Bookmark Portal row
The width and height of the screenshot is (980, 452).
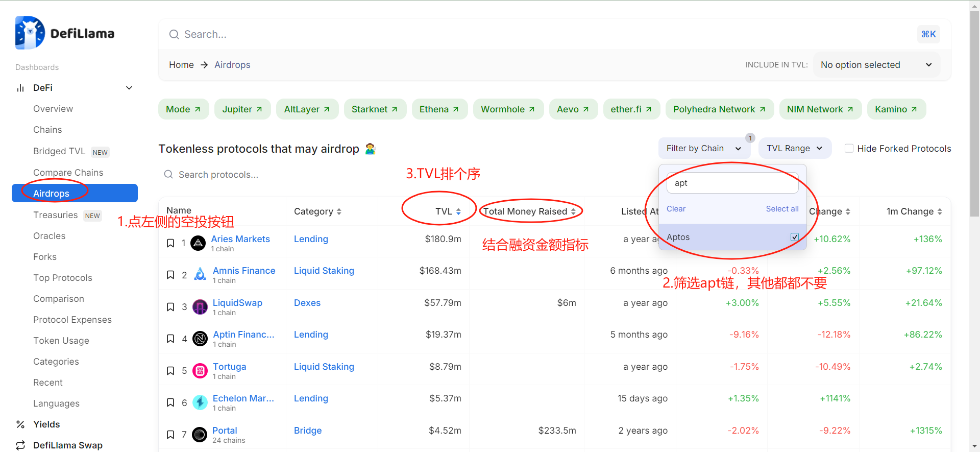tap(170, 435)
